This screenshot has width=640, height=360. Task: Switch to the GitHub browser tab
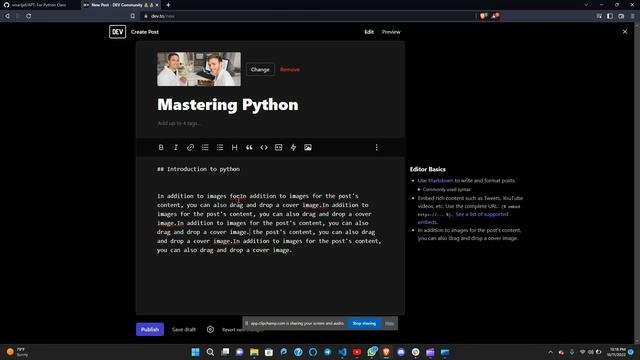coord(39,5)
